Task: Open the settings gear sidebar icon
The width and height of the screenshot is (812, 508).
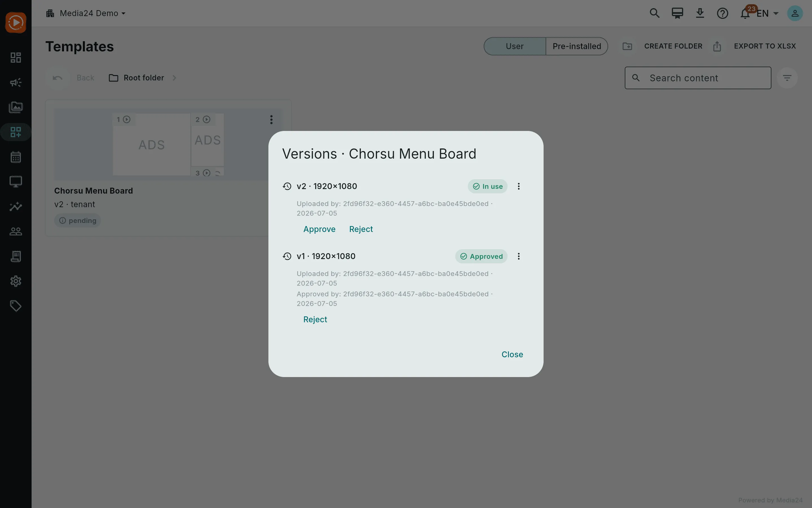Action: tap(16, 281)
